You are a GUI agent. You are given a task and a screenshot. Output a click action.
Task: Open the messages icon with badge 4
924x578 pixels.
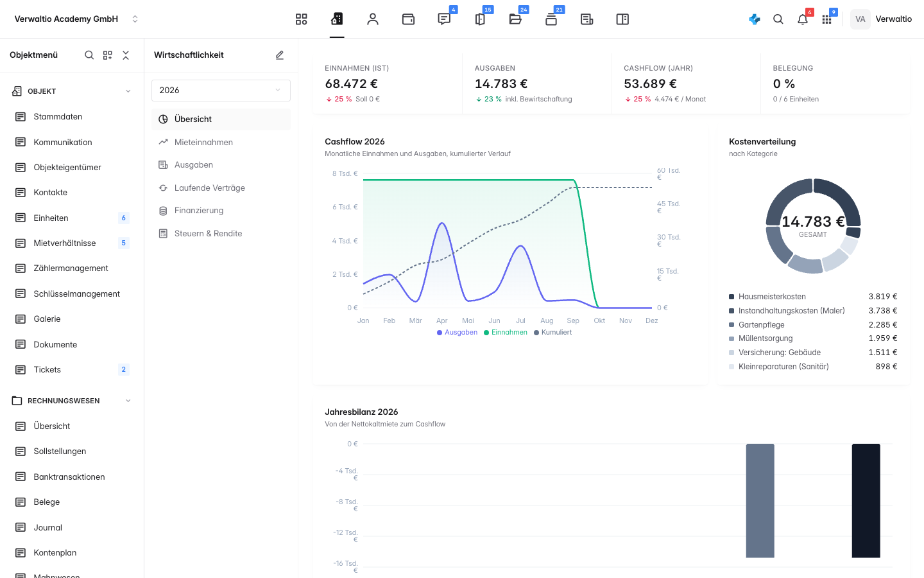point(444,19)
